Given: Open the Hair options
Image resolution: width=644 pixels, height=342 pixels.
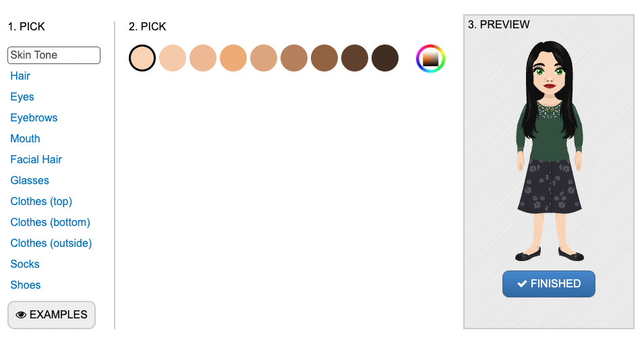Looking at the screenshot, I should pyautogui.click(x=20, y=76).
